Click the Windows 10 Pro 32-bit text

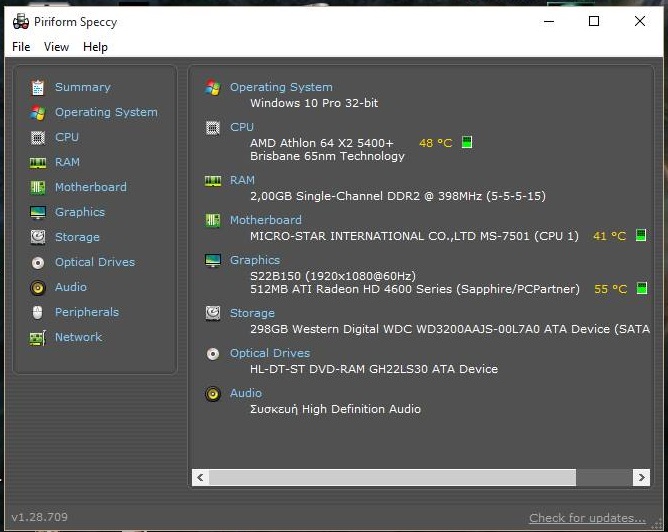coord(314,103)
